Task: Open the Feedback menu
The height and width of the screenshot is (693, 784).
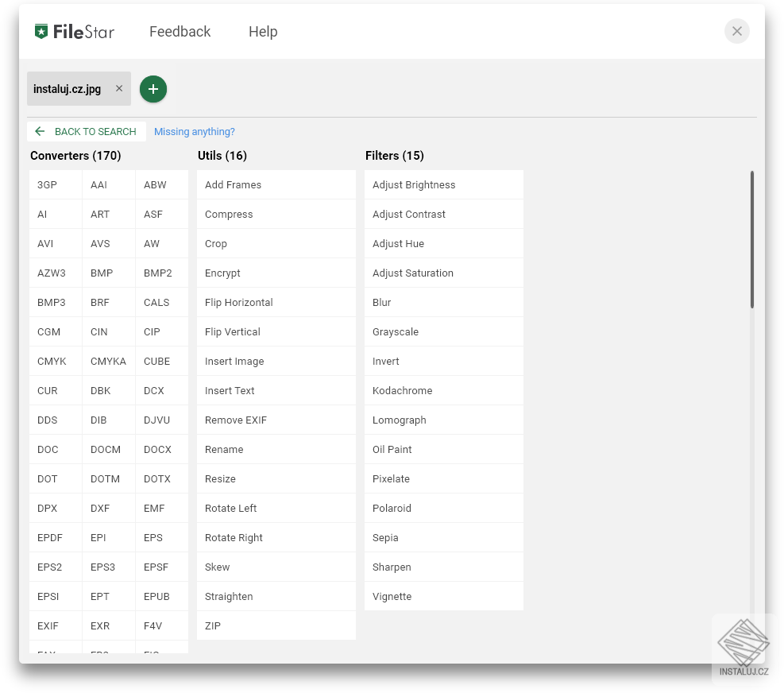Action: point(180,32)
